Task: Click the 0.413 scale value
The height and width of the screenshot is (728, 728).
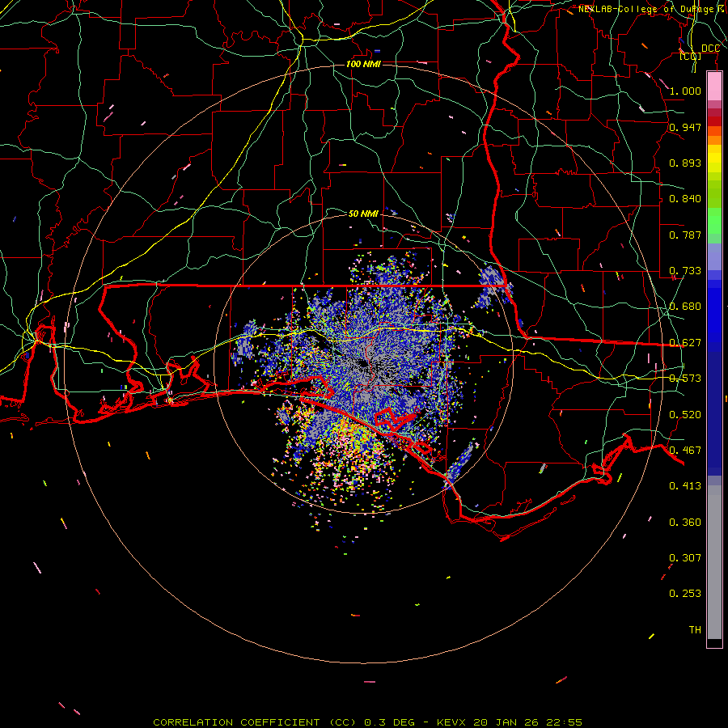Action: tap(685, 486)
